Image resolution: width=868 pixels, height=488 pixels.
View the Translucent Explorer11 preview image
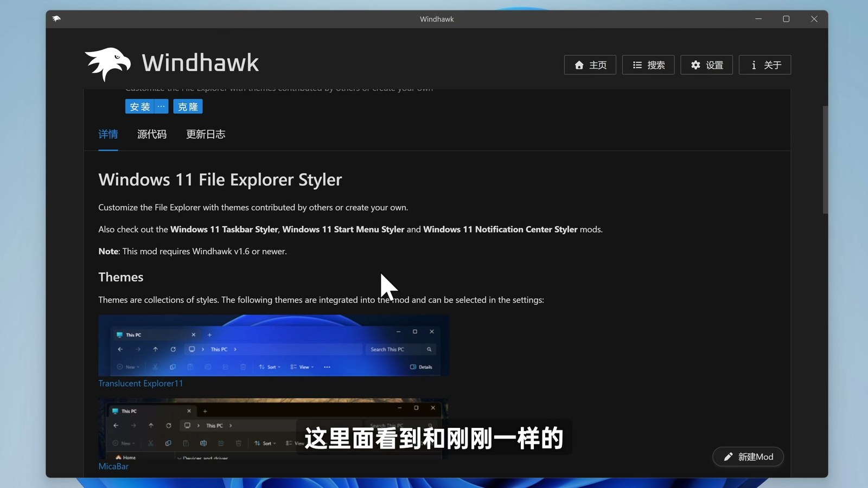[273, 345]
